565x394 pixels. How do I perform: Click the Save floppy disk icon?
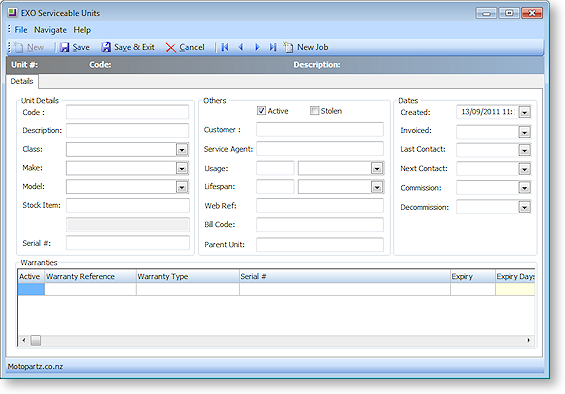pos(64,47)
